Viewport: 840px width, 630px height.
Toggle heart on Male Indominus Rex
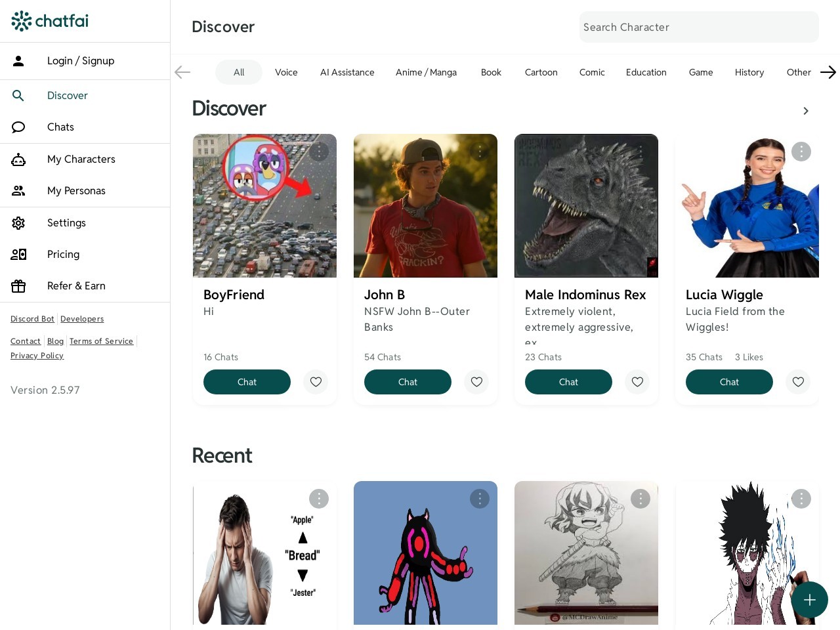pyautogui.click(x=637, y=382)
